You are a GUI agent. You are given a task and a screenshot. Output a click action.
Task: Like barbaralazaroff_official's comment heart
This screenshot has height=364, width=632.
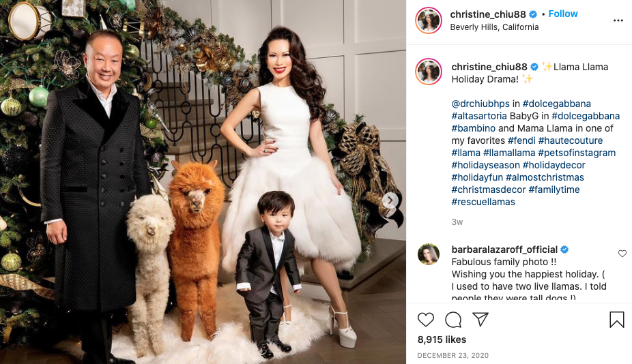tap(622, 254)
